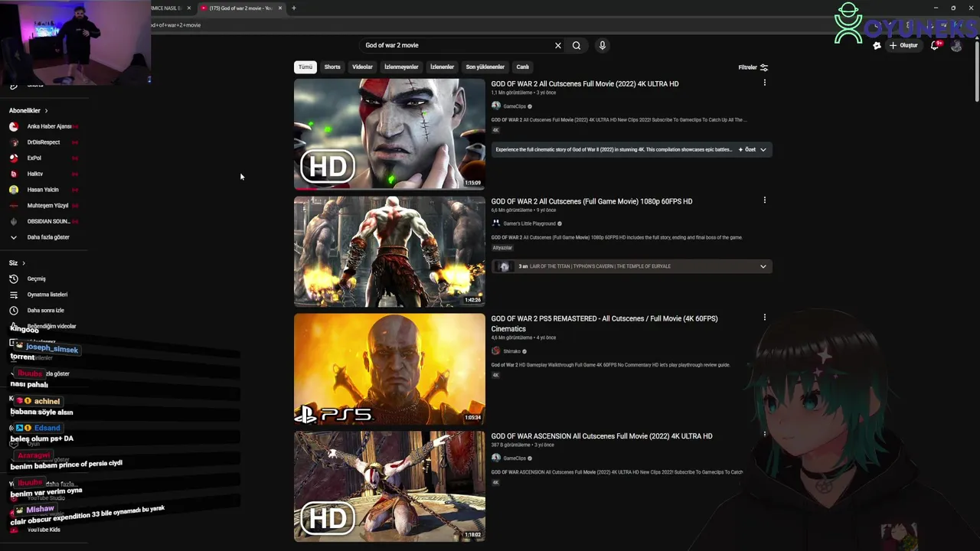Select the Tümü filter chip

[305, 67]
